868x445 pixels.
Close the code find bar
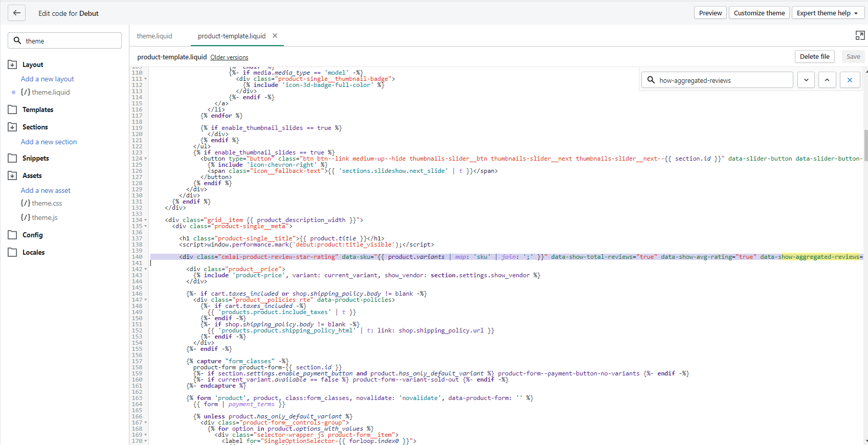pyautogui.click(x=850, y=80)
